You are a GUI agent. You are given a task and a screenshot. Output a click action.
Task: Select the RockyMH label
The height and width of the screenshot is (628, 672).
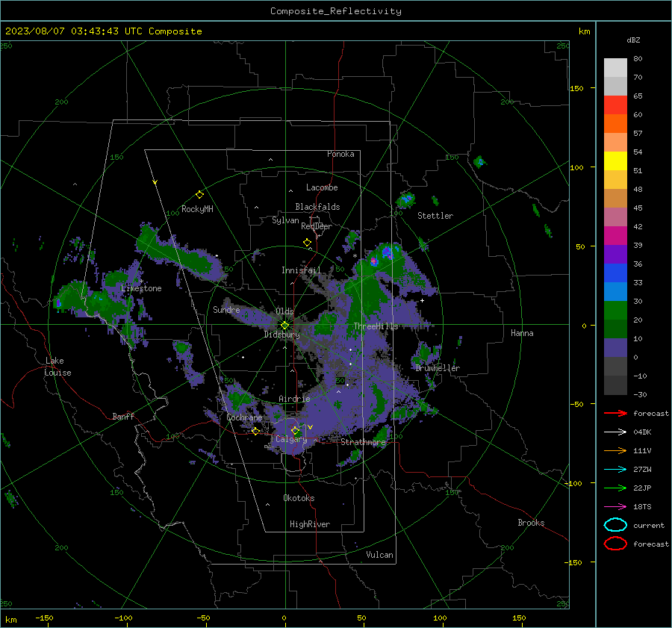point(197,209)
